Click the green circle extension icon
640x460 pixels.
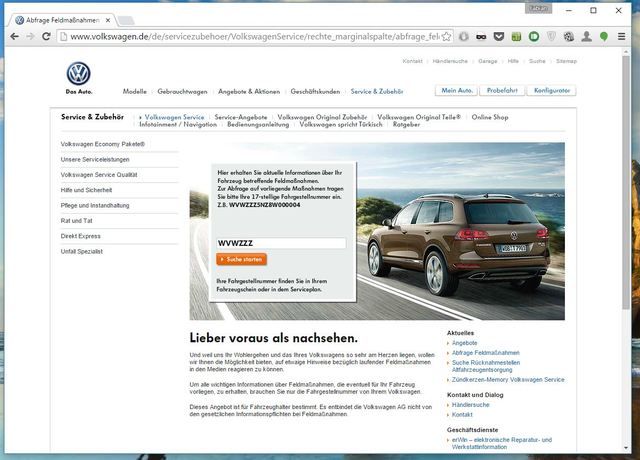tap(534, 37)
